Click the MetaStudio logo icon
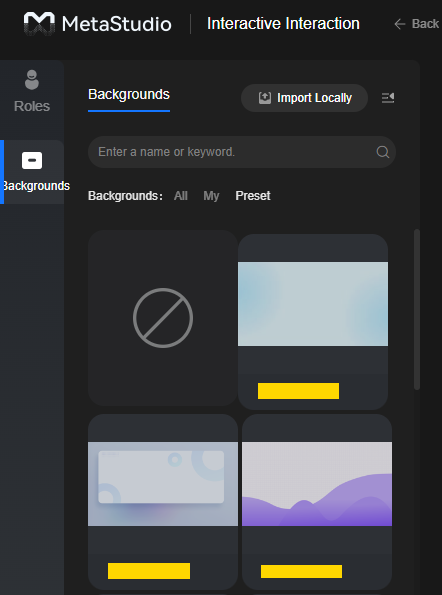The height and width of the screenshot is (595, 442). (39, 24)
